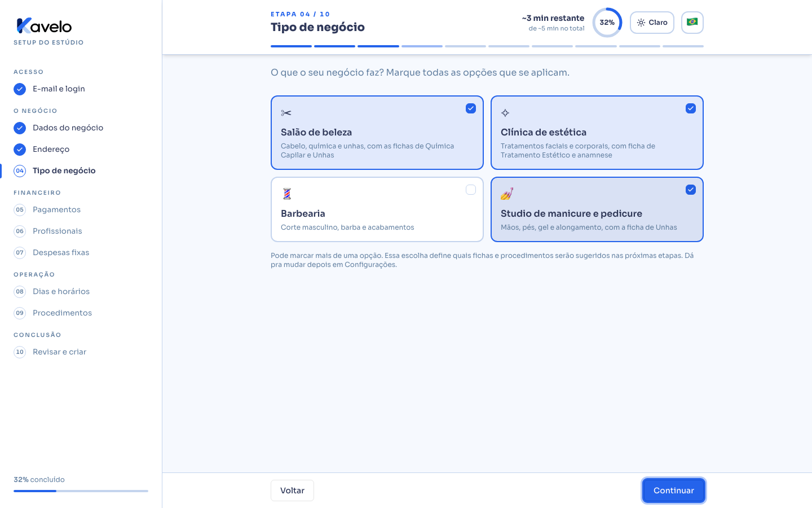Click the Voltar button
This screenshot has width=812, height=508.
click(x=292, y=491)
